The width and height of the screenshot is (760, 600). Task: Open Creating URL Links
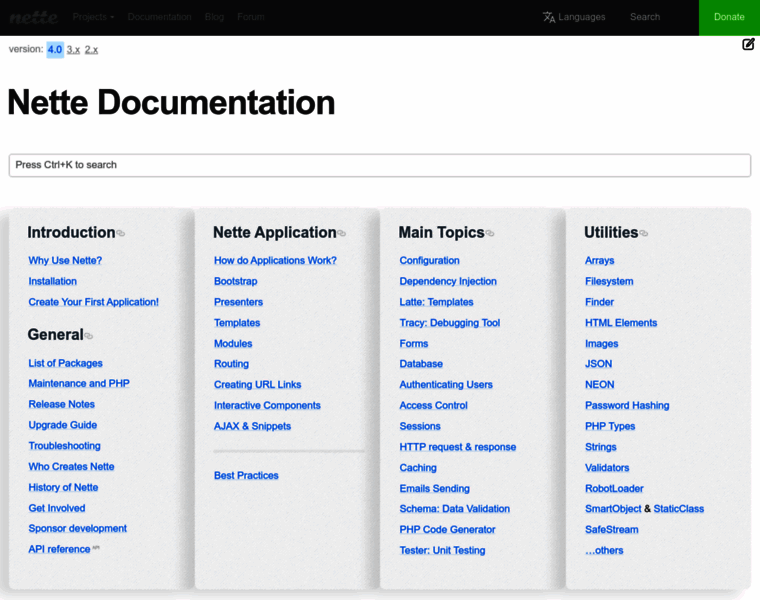point(257,385)
